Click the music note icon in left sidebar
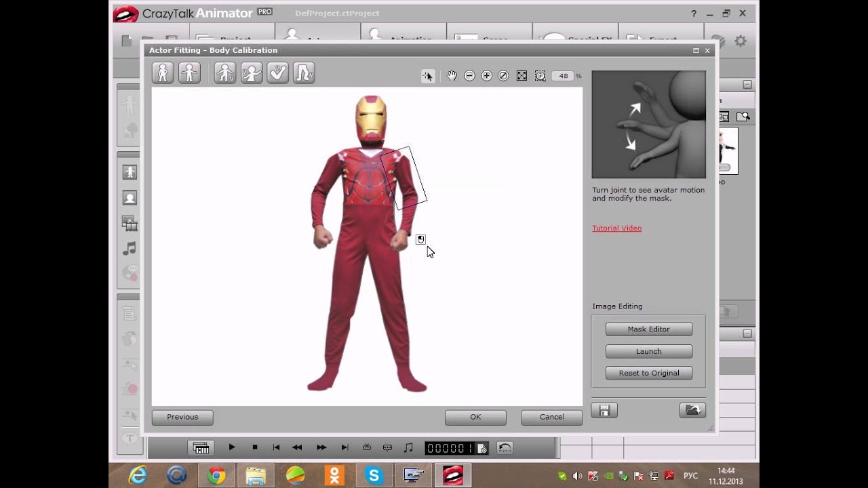The height and width of the screenshot is (488, 868). pyautogui.click(x=130, y=249)
